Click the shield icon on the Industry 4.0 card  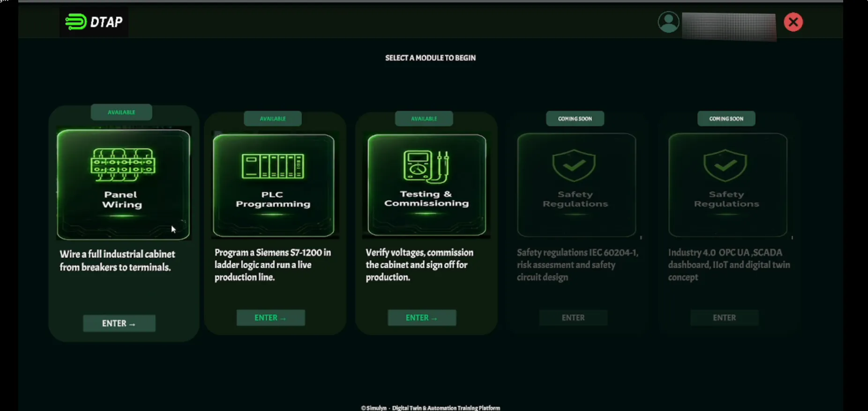pyautogui.click(x=725, y=165)
